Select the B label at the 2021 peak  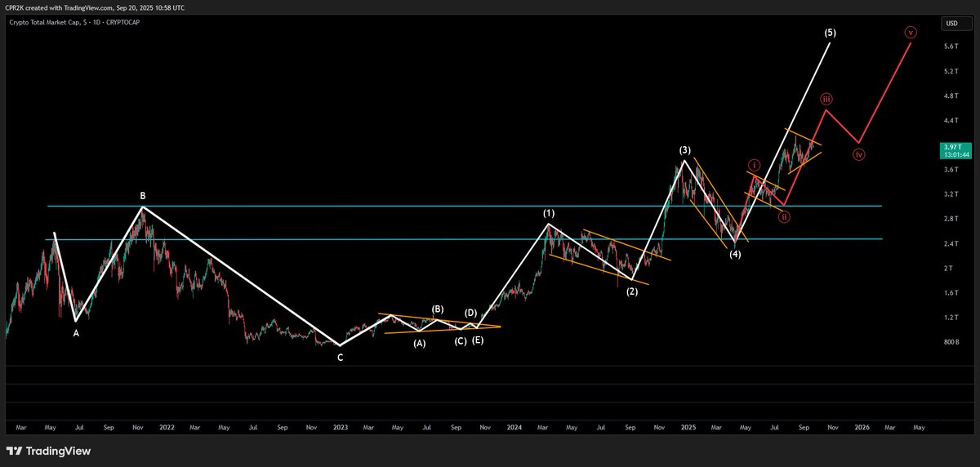[x=143, y=196]
